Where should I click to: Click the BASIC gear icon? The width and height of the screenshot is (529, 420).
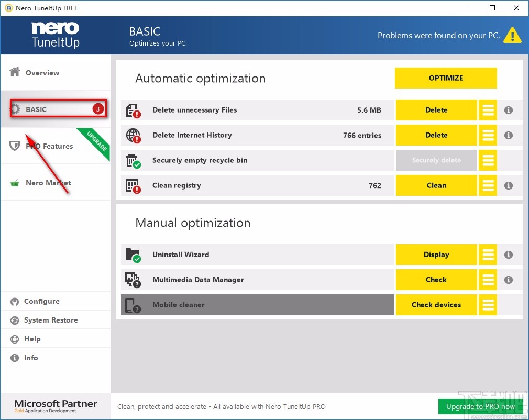pyautogui.click(x=15, y=109)
